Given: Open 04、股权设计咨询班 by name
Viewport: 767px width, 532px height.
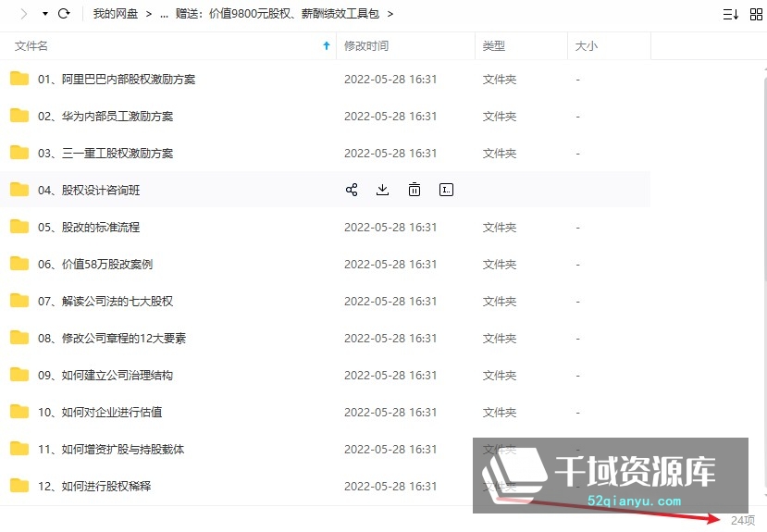Looking at the screenshot, I should (x=89, y=191).
